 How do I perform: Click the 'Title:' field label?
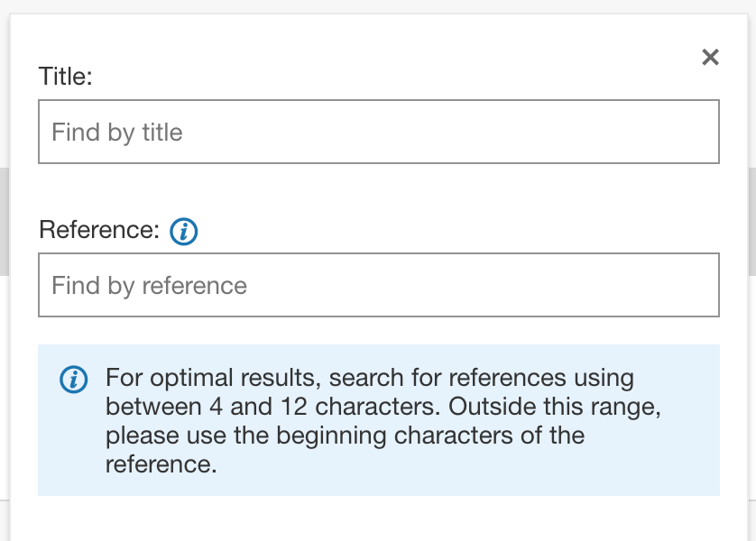[x=66, y=77]
